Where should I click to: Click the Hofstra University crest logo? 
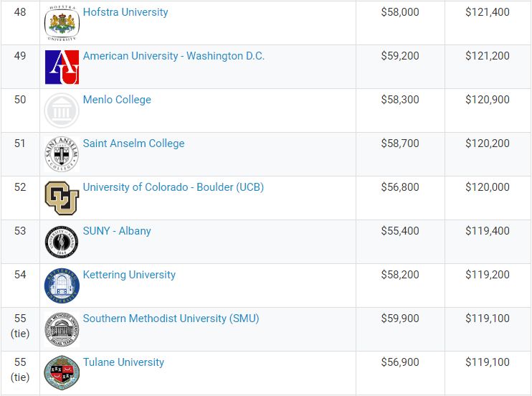pyautogui.click(x=62, y=23)
